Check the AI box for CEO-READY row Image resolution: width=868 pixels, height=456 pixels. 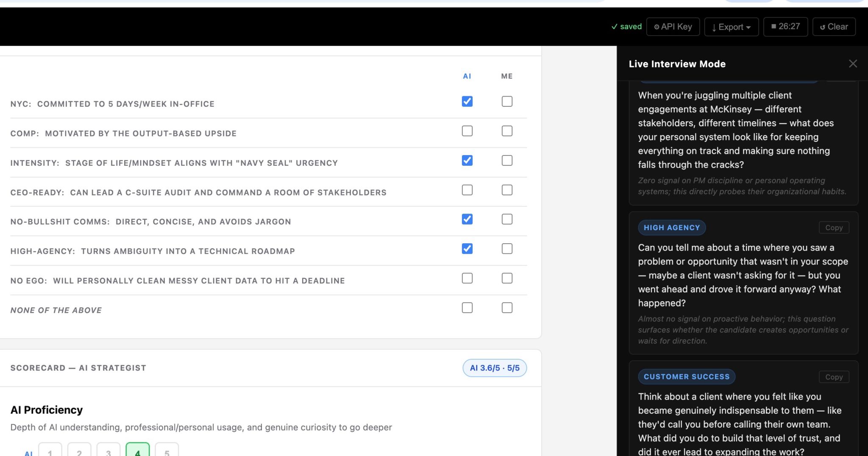(x=467, y=190)
